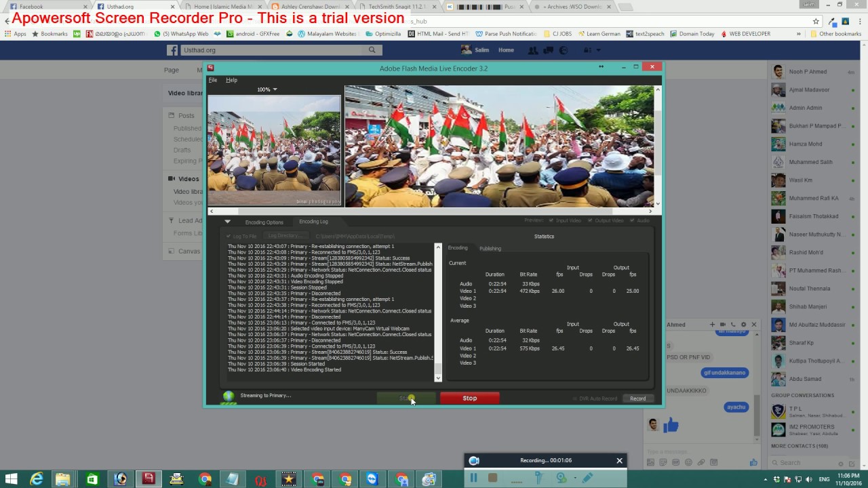Attach a photo in the chat message bar

(650, 462)
